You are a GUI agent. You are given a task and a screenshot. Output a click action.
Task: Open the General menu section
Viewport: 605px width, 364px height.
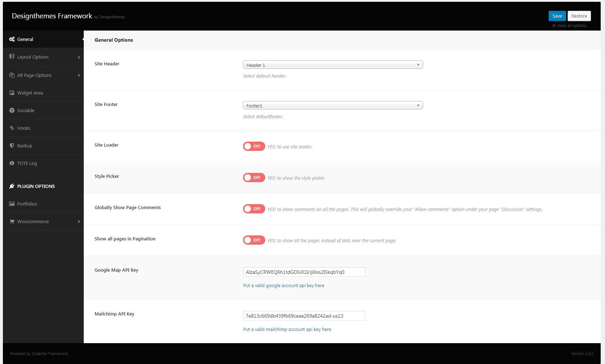(43, 39)
